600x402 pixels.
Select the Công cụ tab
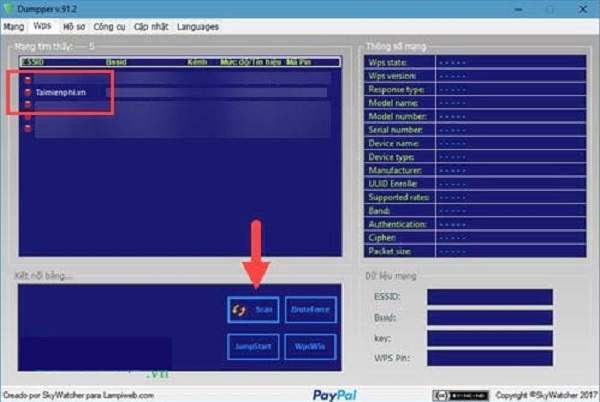pos(113,26)
